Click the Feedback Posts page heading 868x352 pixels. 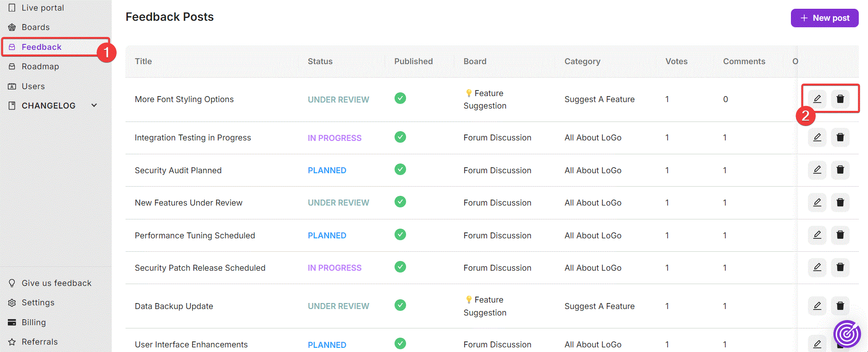coord(169,17)
